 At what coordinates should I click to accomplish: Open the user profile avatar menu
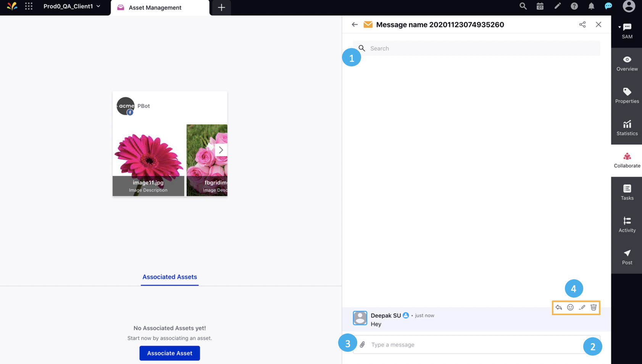(x=629, y=6)
